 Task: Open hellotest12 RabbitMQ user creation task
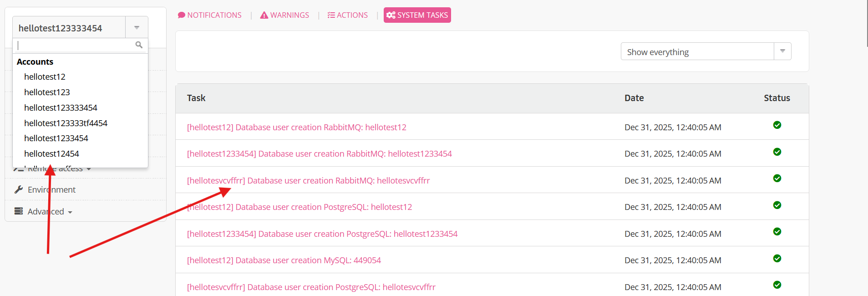click(x=296, y=128)
